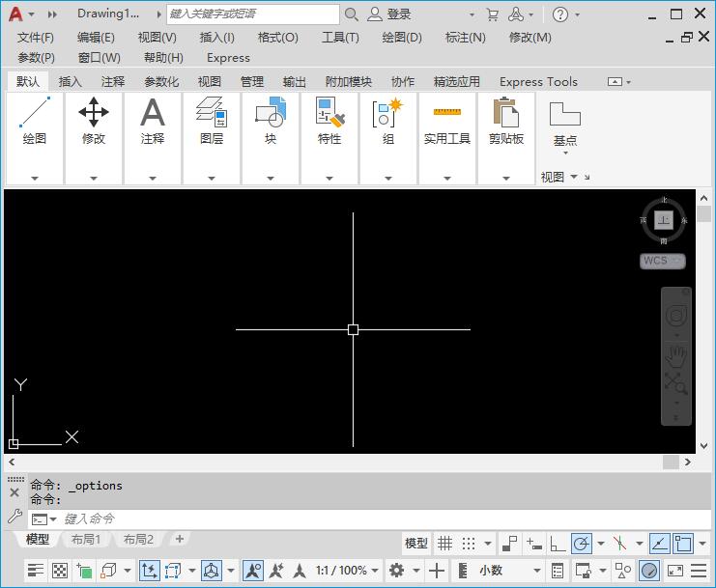Switch to the Express Tools ribbon tab
The image size is (716, 588).
click(x=538, y=82)
